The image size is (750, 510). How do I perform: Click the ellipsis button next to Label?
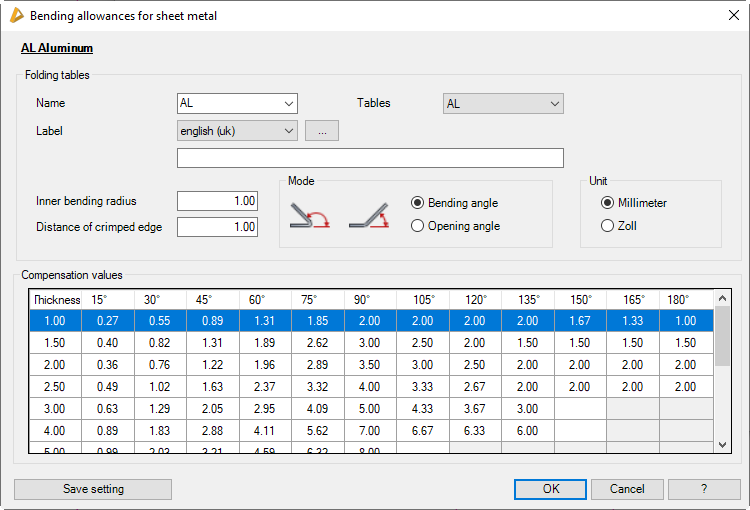tap(322, 131)
